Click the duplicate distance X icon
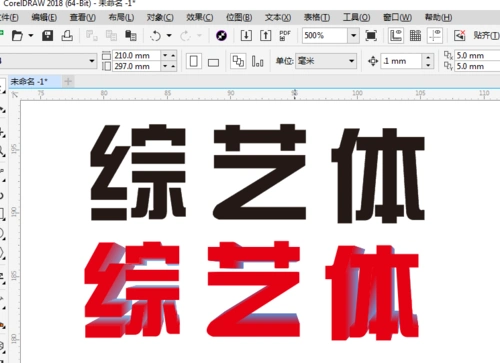The image size is (500, 363). [448, 55]
